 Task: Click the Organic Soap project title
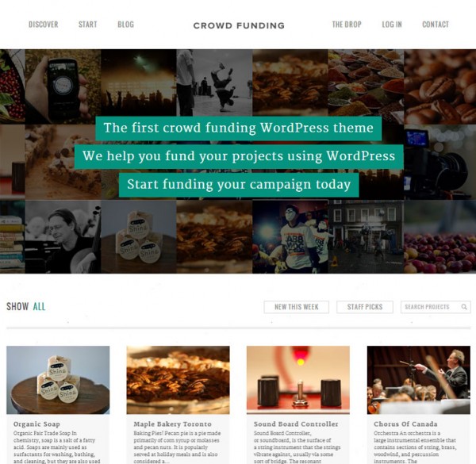(x=36, y=424)
